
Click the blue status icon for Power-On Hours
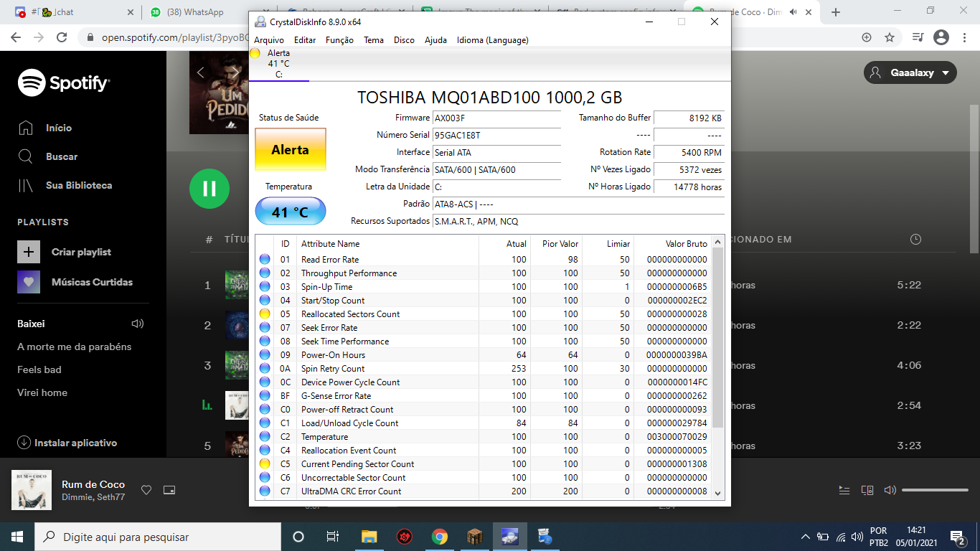tap(265, 354)
